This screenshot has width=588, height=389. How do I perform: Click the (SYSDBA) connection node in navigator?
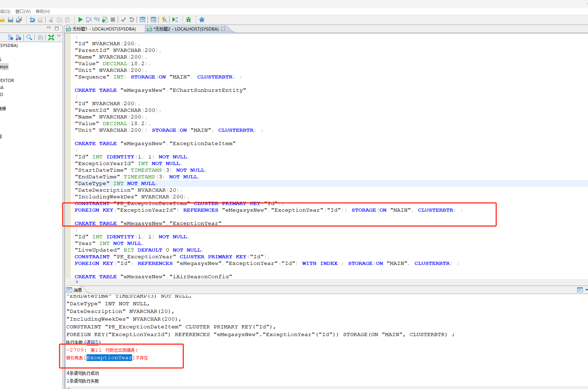coord(9,46)
